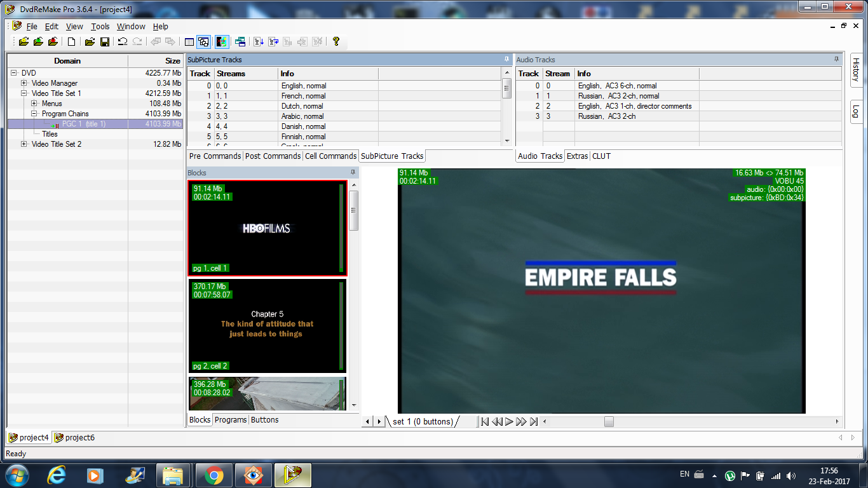Open the Edit menu

coord(51,27)
